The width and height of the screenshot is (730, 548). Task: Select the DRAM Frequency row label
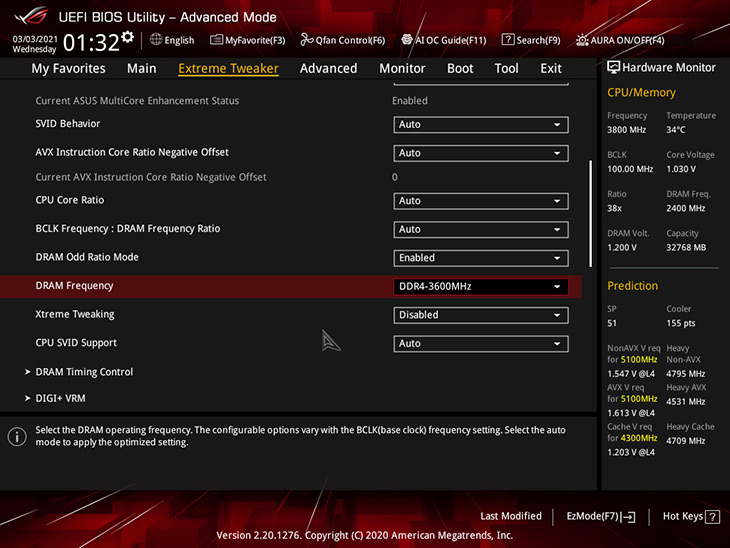point(74,286)
